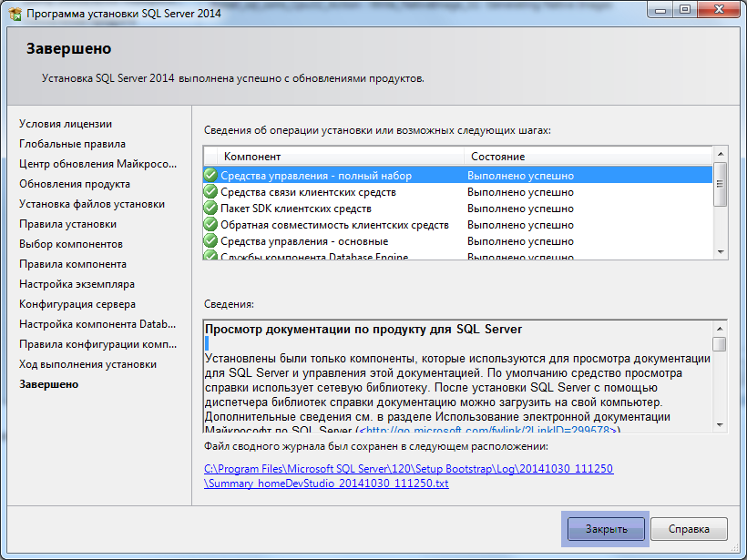
Task: Click the details box scroll down arrow
Action: click(720, 424)
